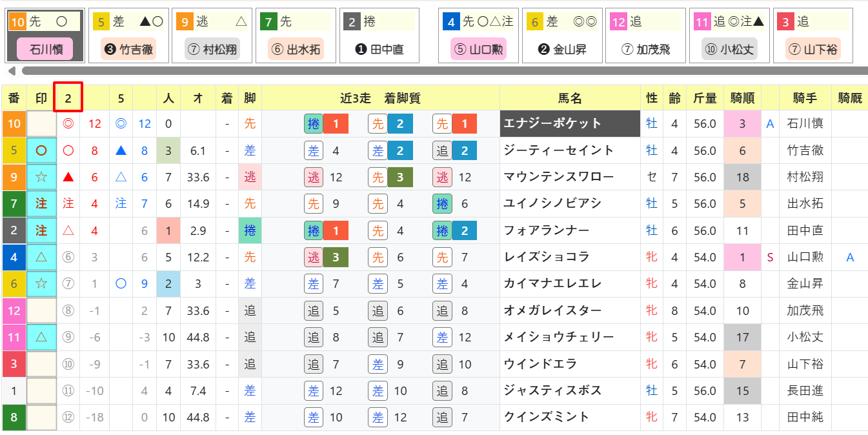Select horse name ジャスティスボス
This screenshot has width=868, height=435.
pyautogui.click(x=552, y=390)
